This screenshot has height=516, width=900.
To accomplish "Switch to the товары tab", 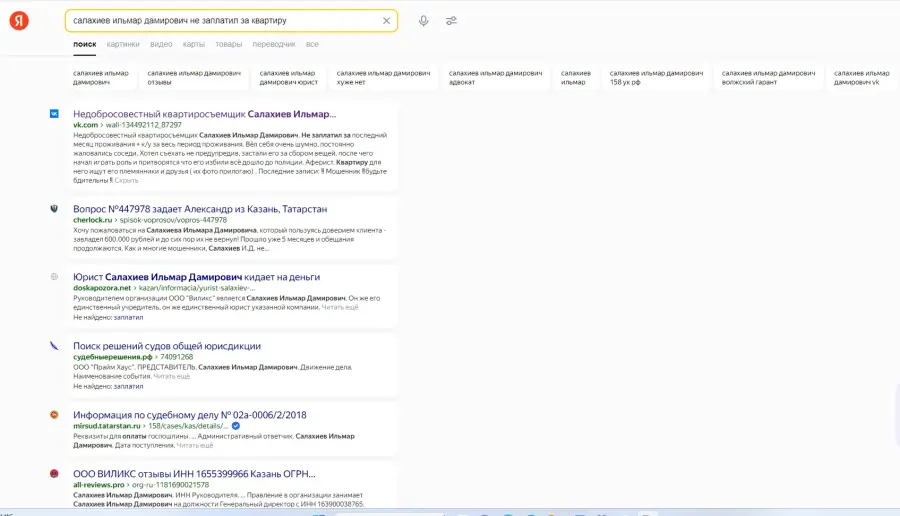I will pos(228,44).
